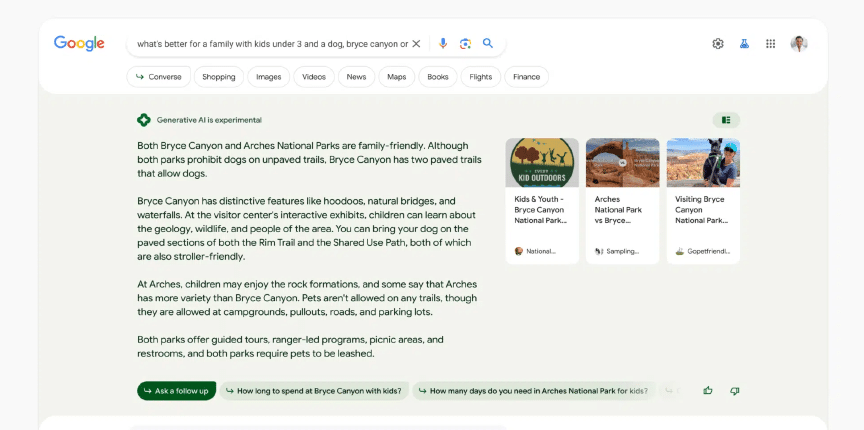Screen dimensions: 864x430
Task: Switch to Flights results
Action: [480, 77]
